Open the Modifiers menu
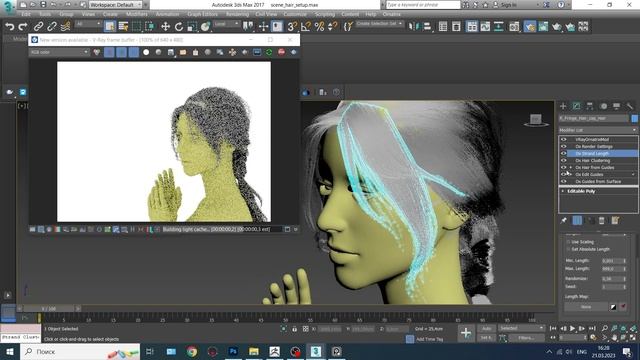 tap(137, 14)
